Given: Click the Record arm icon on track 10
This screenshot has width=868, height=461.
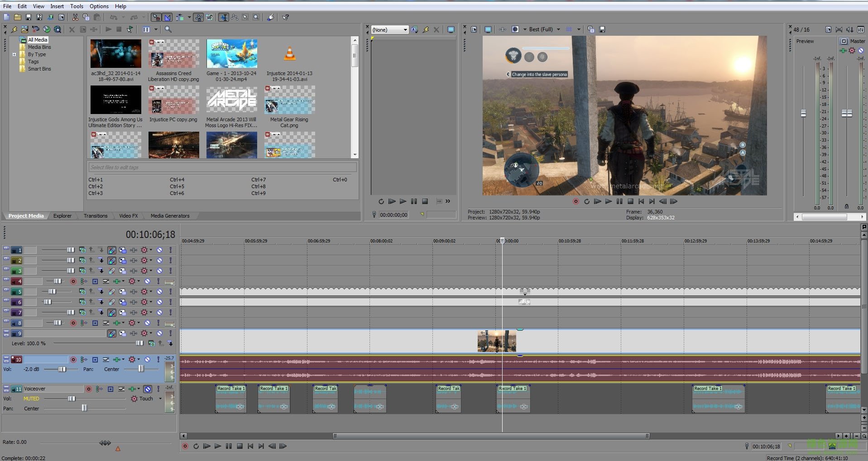Looking at the screenshot, I should point(74,359).
